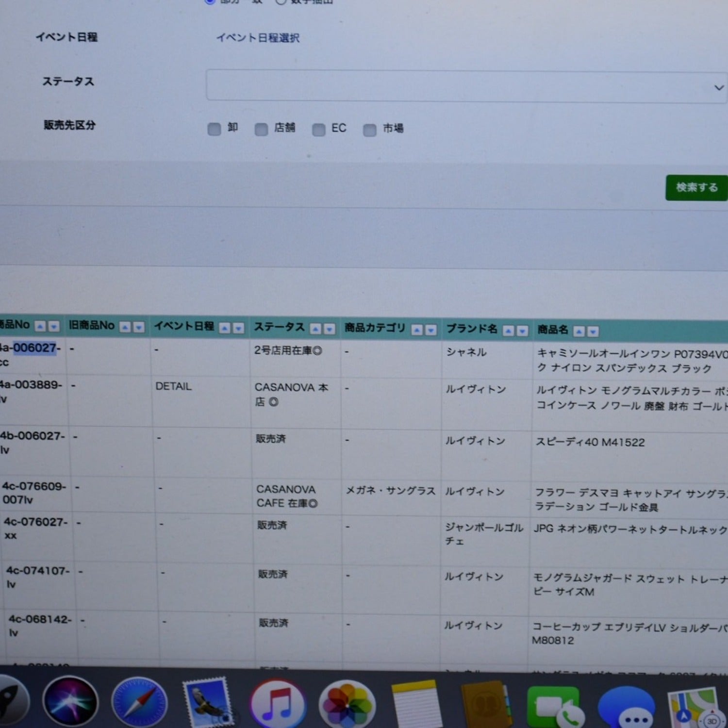Image resolution: width=728 pixels, height=728 pixels.
Task: Sort 旧商品No column ascending
Action: pos(125,327)
